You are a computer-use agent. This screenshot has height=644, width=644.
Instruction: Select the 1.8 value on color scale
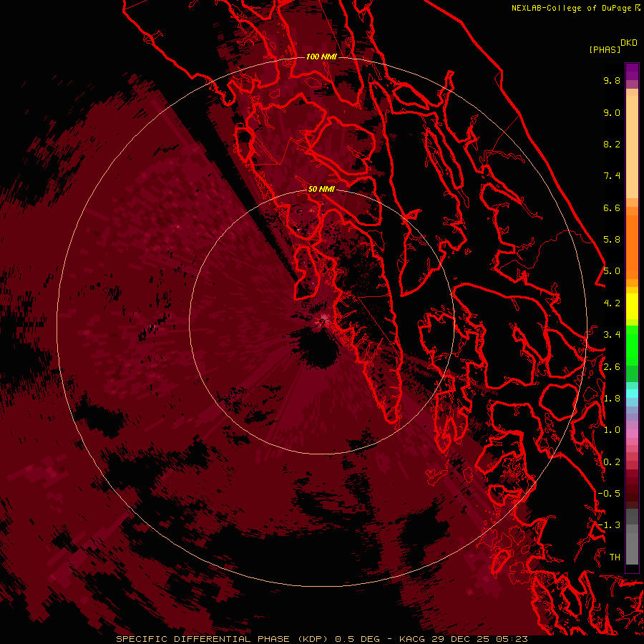612,399
